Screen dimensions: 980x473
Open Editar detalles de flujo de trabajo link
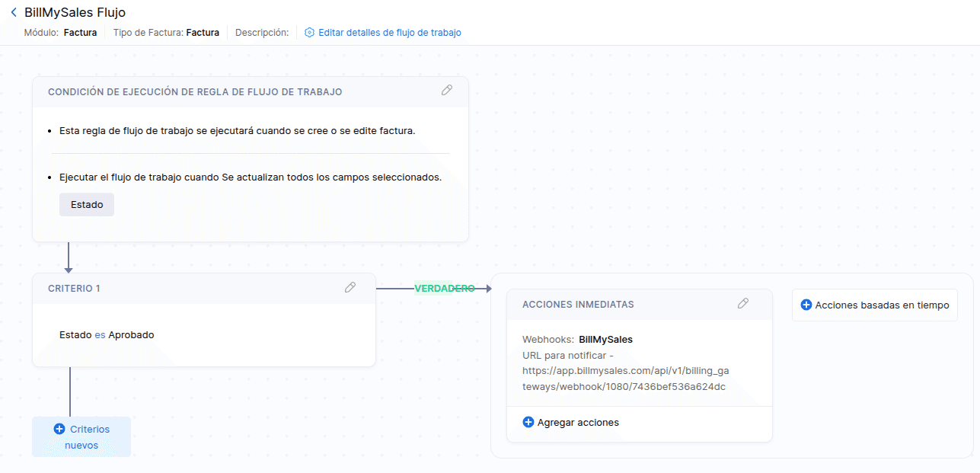tap(389, 33)
